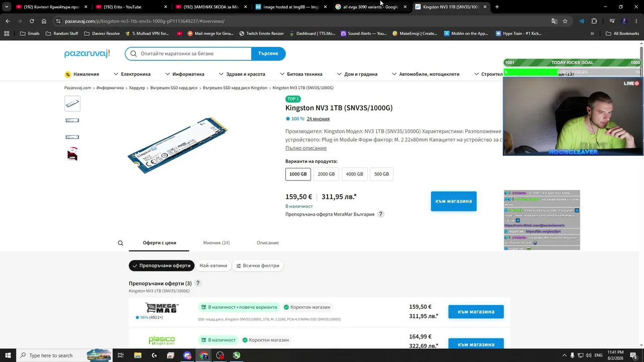Select the 1000 GB variant
This screenshot has width=644, height=362.
click(x=298, y=174)
